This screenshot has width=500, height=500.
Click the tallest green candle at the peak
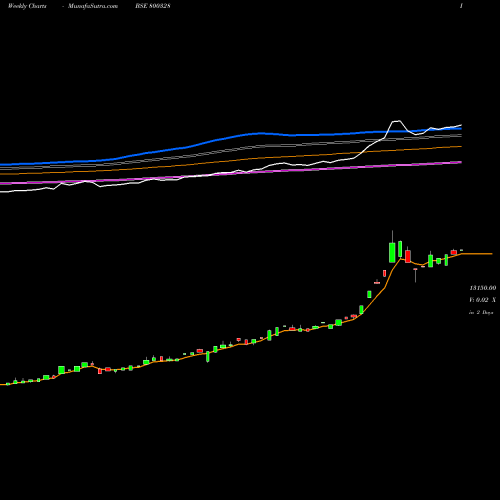tap(392, 253)
